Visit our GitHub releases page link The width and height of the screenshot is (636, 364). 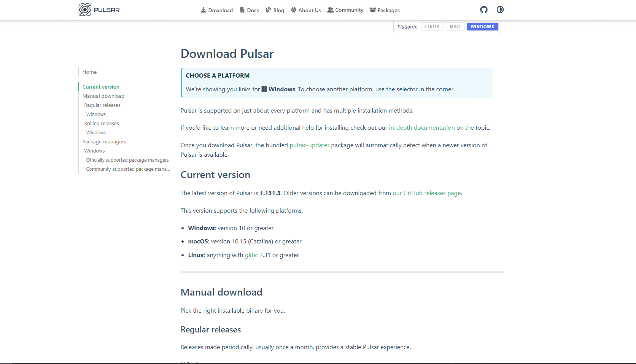tap(427, 193)
